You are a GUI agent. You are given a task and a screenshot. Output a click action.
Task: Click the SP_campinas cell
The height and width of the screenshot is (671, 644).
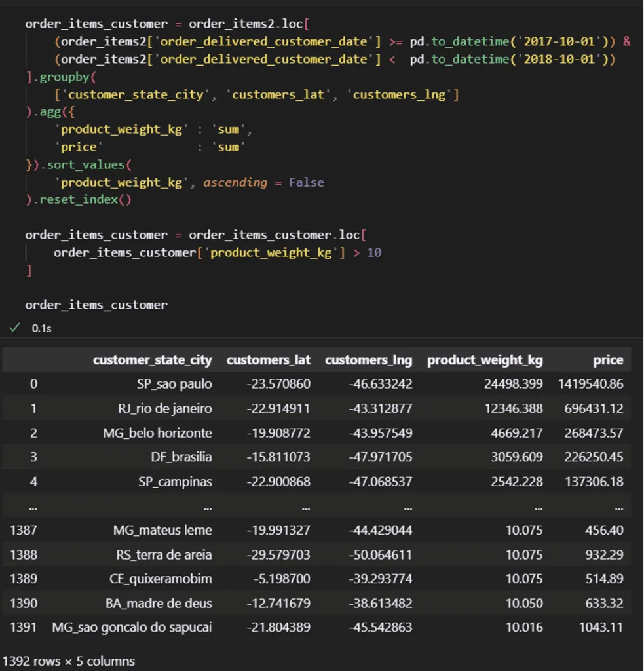pos(175,482)
